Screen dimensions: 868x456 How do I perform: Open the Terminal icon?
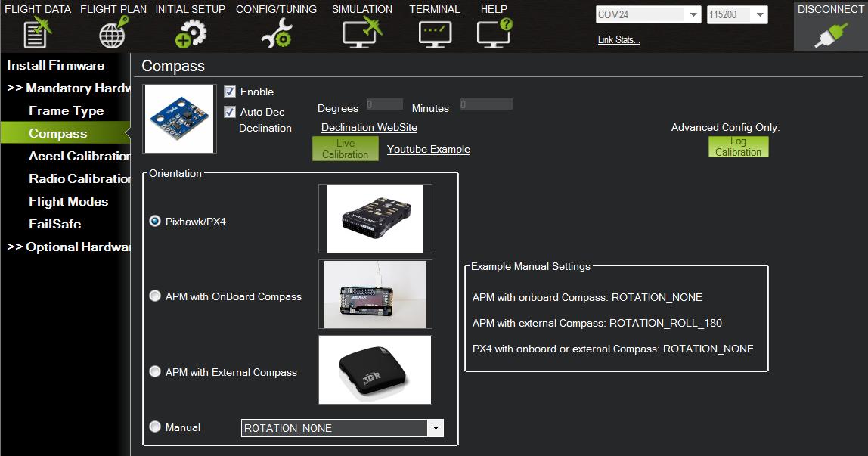tap(435, 33)
